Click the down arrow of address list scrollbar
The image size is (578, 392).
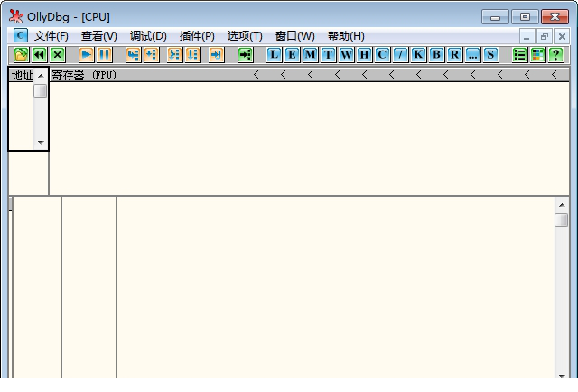point(41,143)
